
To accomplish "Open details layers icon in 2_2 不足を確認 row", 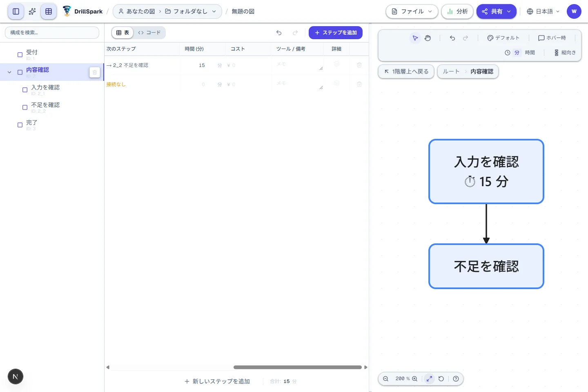I will coord(337,64).
